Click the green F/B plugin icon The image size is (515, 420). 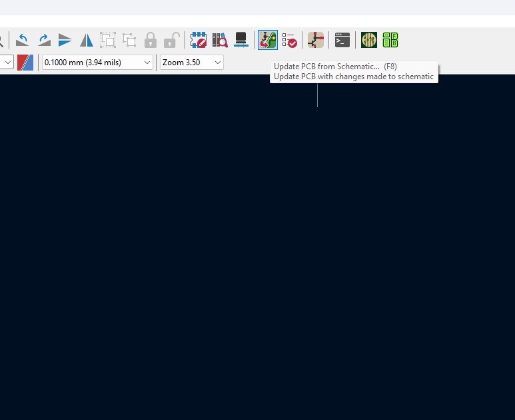click(x=390, y=40)
